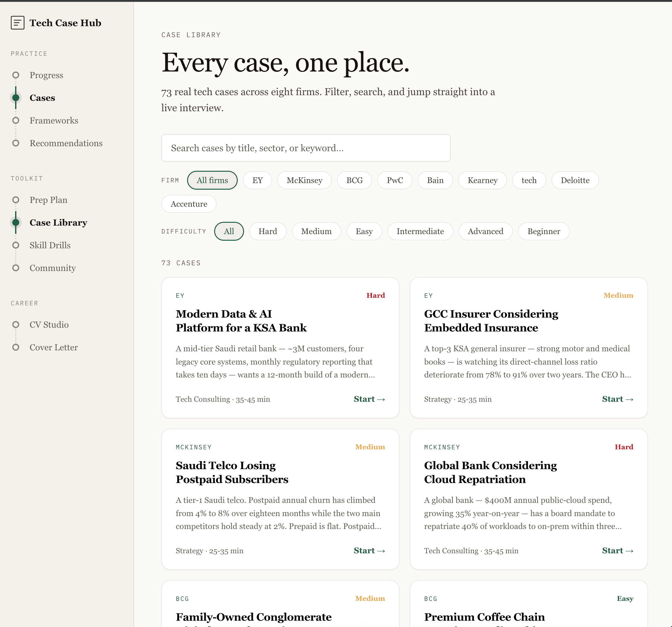
Task: Filter cases by BCG
Action: pyautogui.click(x=354, y=180)
